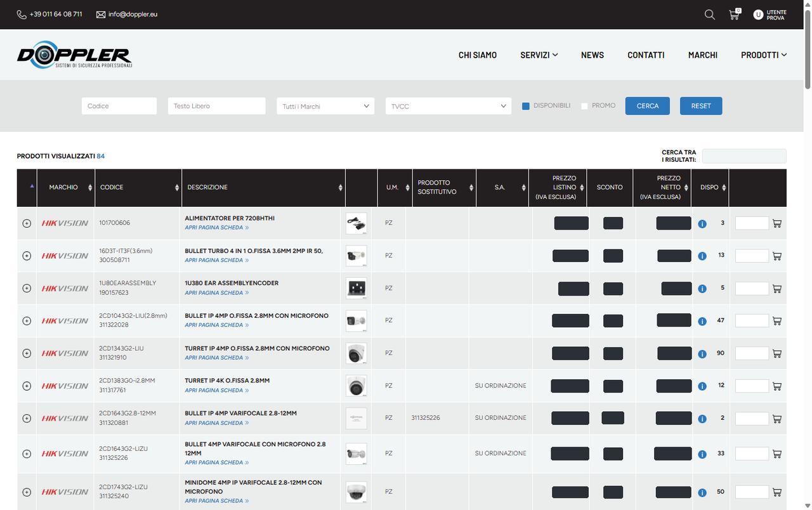Add 311322028 bullet IP to cart
Image resolution: width=812 pixels, height=510 pixels.
point(777,321)
